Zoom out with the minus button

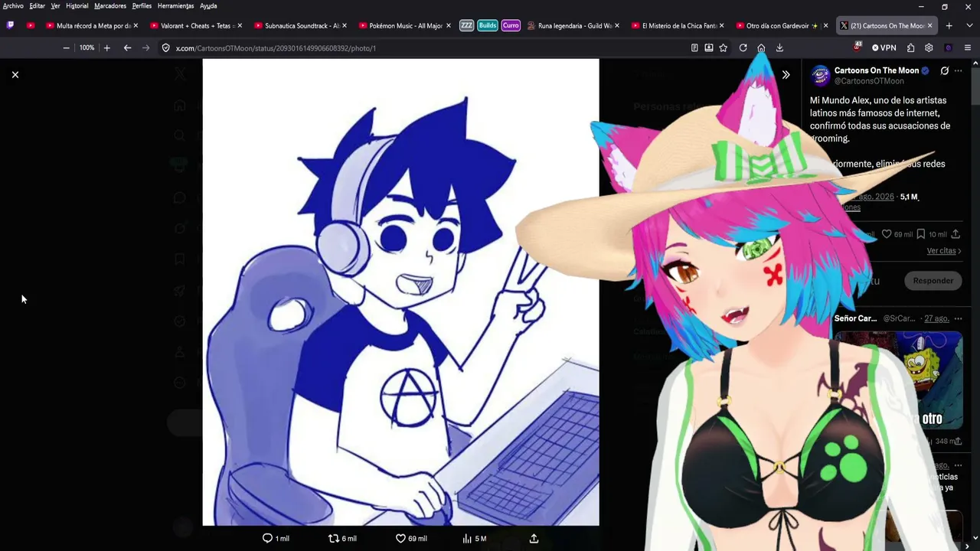click(x=66, y=47)
